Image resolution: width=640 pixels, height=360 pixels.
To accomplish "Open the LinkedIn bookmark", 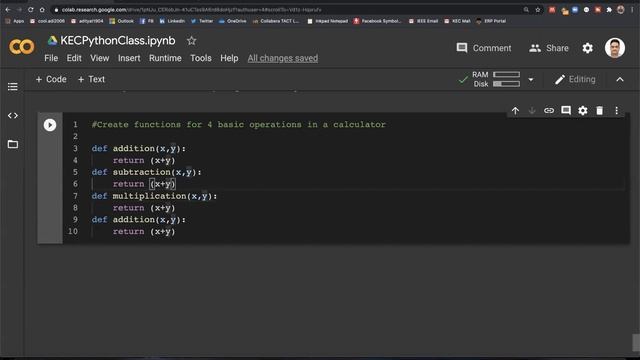I will (172, 21).
